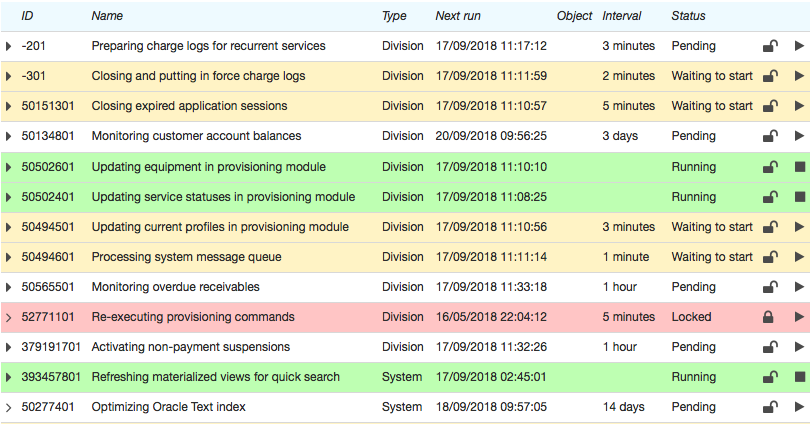Expand row 50502601 details
Image resolution: width=810 pixels, height=424 pixels.
point(8,167)
